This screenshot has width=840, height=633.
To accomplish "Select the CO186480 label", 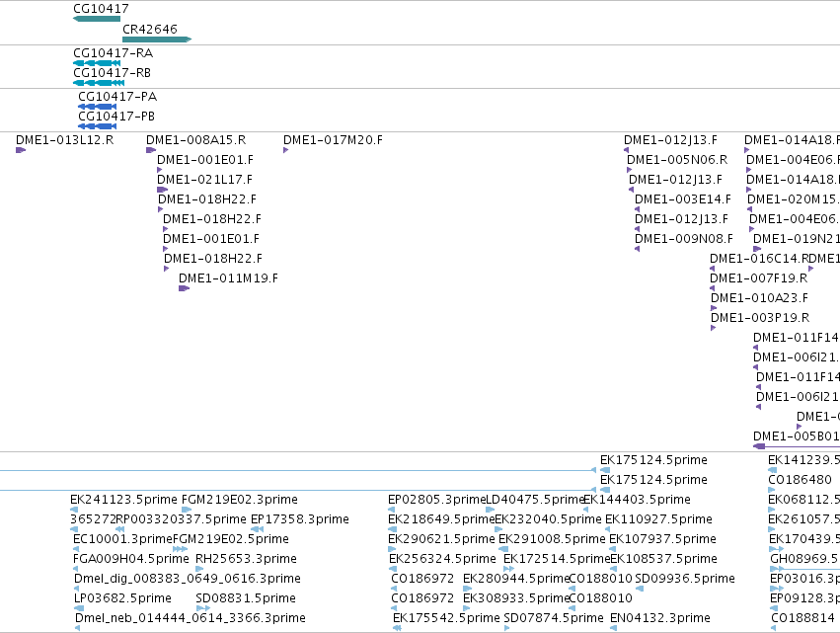I will pyautogui.click(x=800, y=480).
